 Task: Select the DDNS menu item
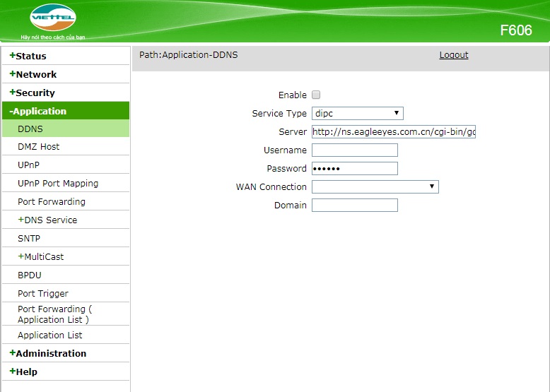coord(66,129)
